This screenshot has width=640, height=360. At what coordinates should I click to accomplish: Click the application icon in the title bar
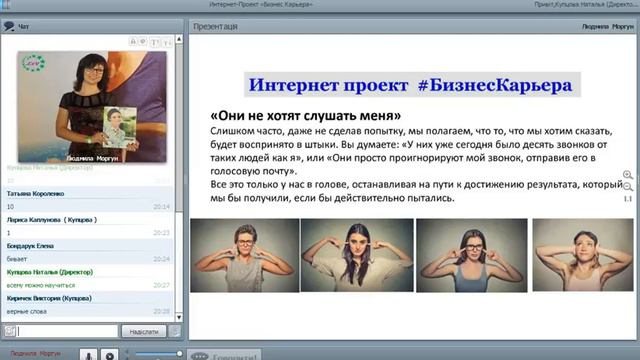[x=6, y=4]
